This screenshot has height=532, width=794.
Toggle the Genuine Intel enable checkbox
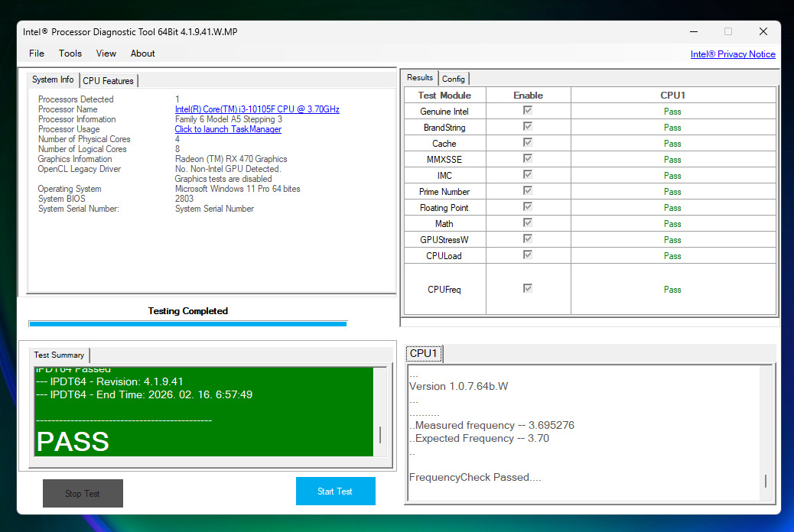click(x=528, y=110)
